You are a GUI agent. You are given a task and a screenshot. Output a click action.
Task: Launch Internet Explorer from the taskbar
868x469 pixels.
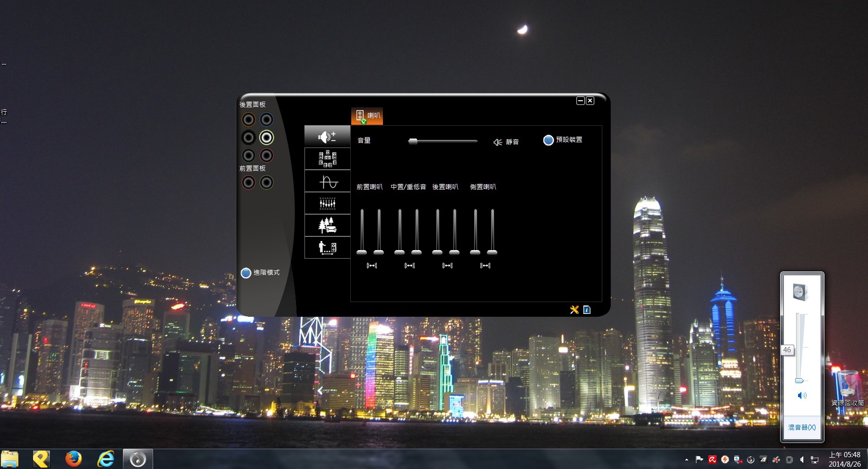point(105,459)
